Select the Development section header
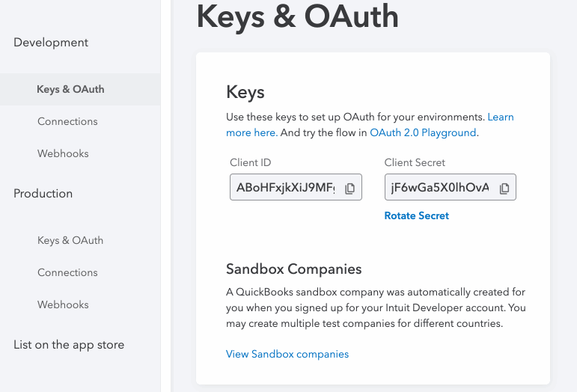 click(x=51, y=43)
